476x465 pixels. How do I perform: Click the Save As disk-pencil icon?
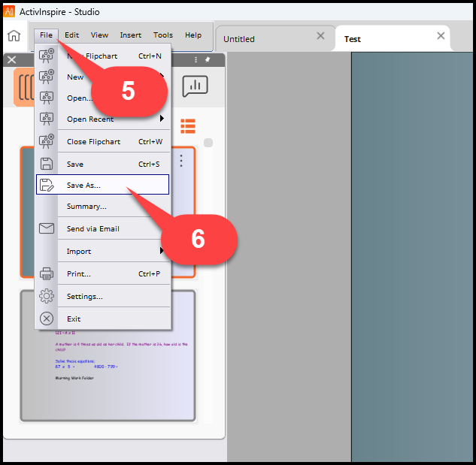point(47,185)
